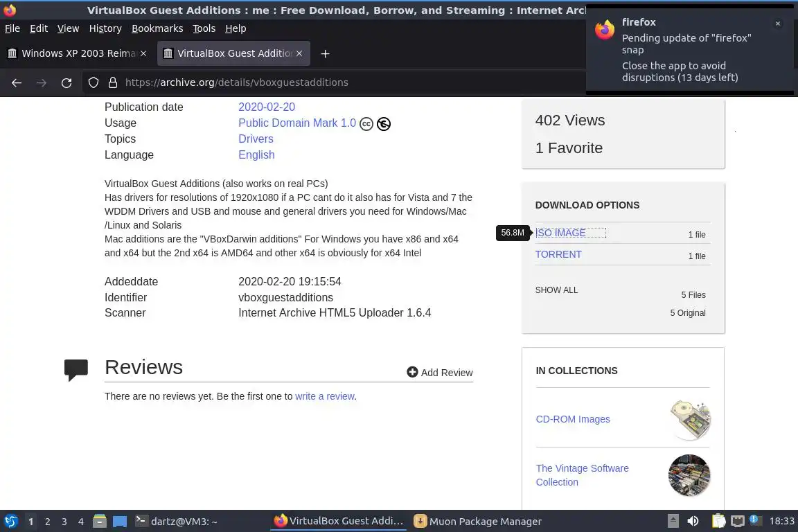Open the File menu
The image size is (798, 532).
coord(12,28)
